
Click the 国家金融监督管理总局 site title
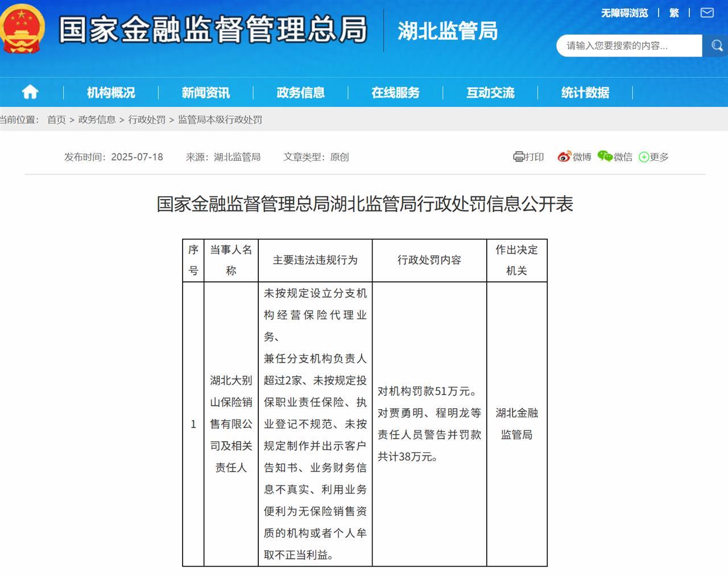[213, 28]
